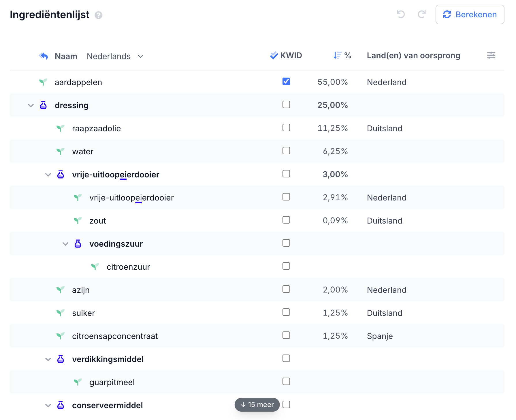Click the flask icon beside verdikkingsmiddel

[x=61, y=359]
